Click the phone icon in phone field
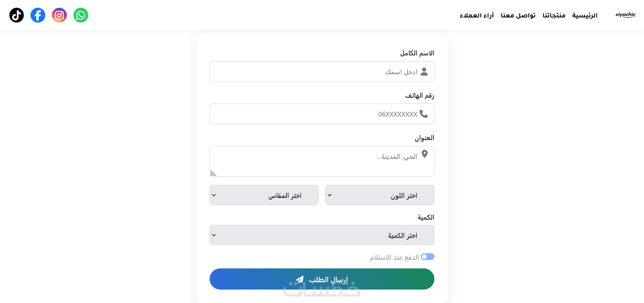644x303 pixels. pyautogui.click(x=424, y=114)
